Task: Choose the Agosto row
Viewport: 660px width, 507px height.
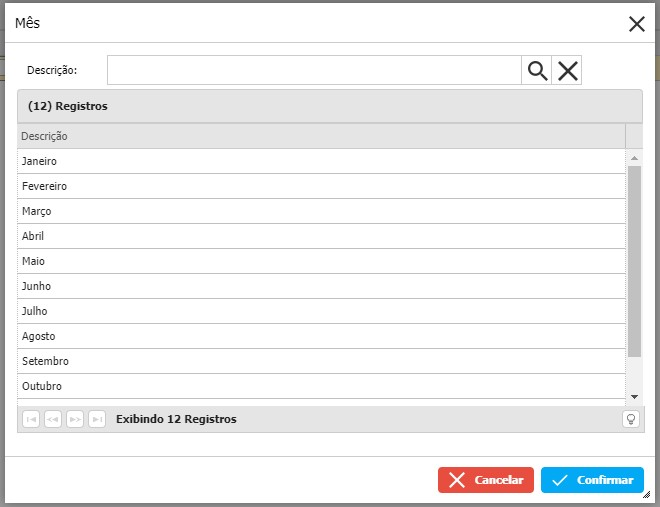Action: click(320, 336)
